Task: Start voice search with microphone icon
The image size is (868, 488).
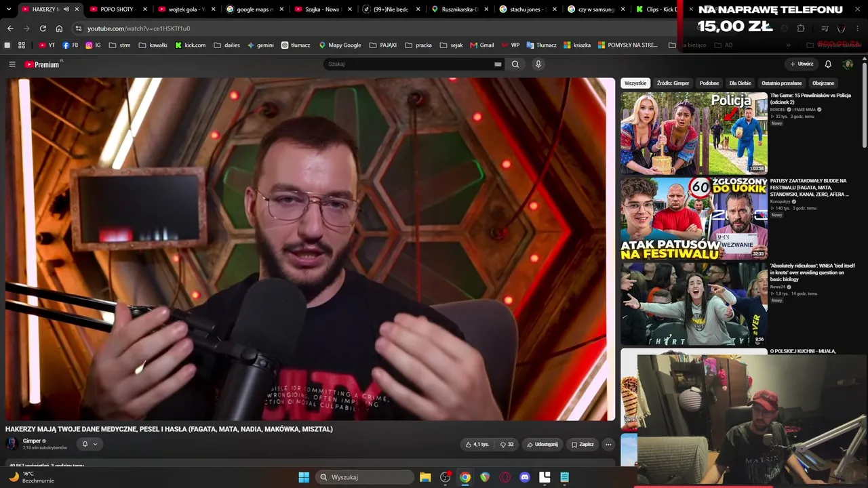Action: point(538,64)
